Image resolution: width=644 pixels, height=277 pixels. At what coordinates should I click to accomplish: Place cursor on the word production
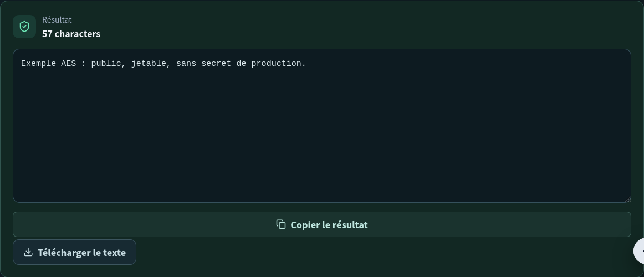[279, 64]
